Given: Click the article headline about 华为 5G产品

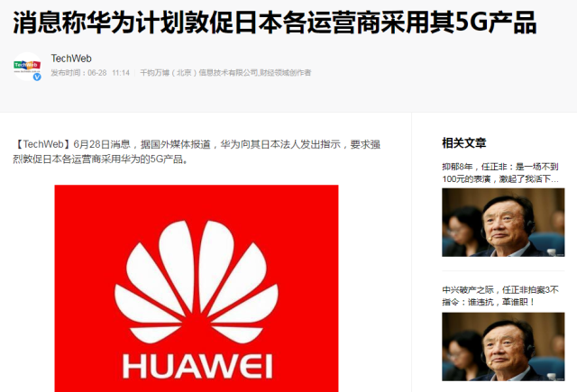Looking at the screenshot, I should (274, 23).
